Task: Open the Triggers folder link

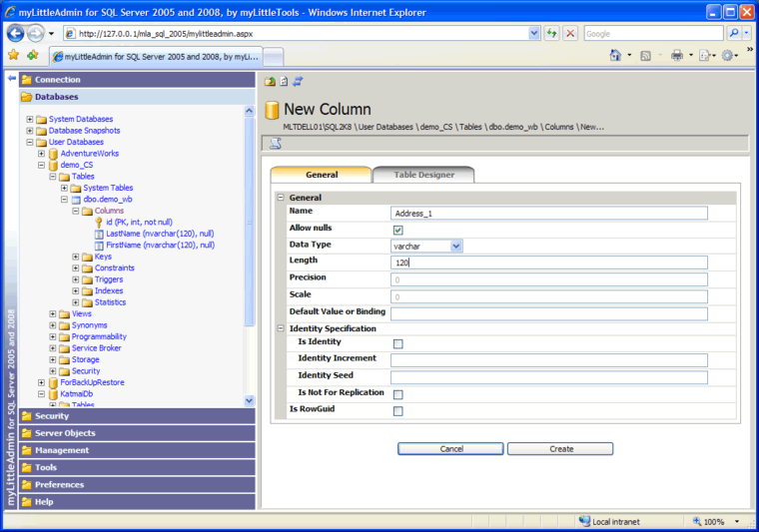Action: pyautogui.click(x=109, y=279)
